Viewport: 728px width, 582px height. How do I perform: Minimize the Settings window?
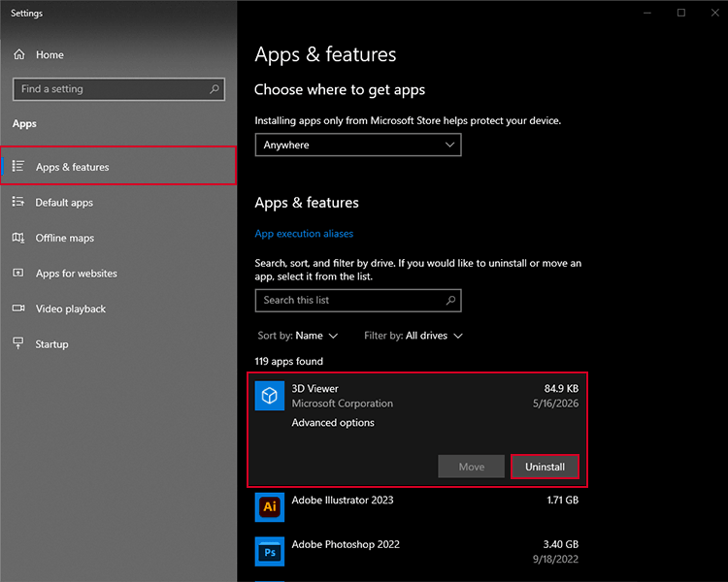pos(647,13)
